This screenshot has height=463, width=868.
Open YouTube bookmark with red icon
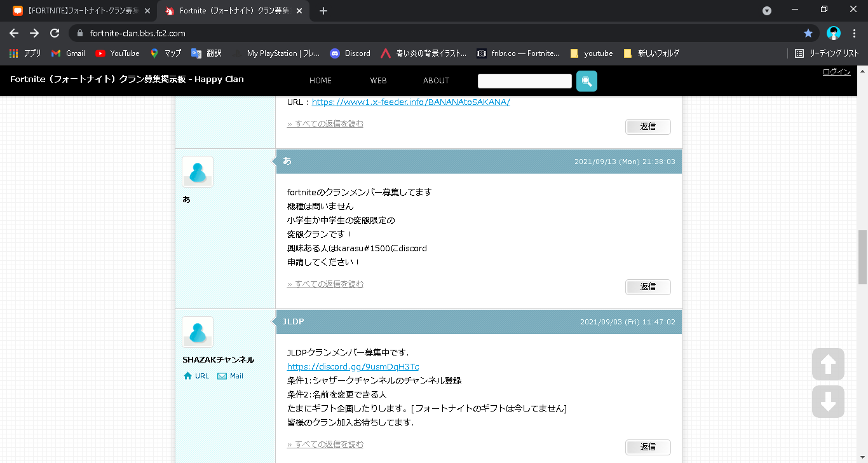pyautogui.click(x=118, y=53)
